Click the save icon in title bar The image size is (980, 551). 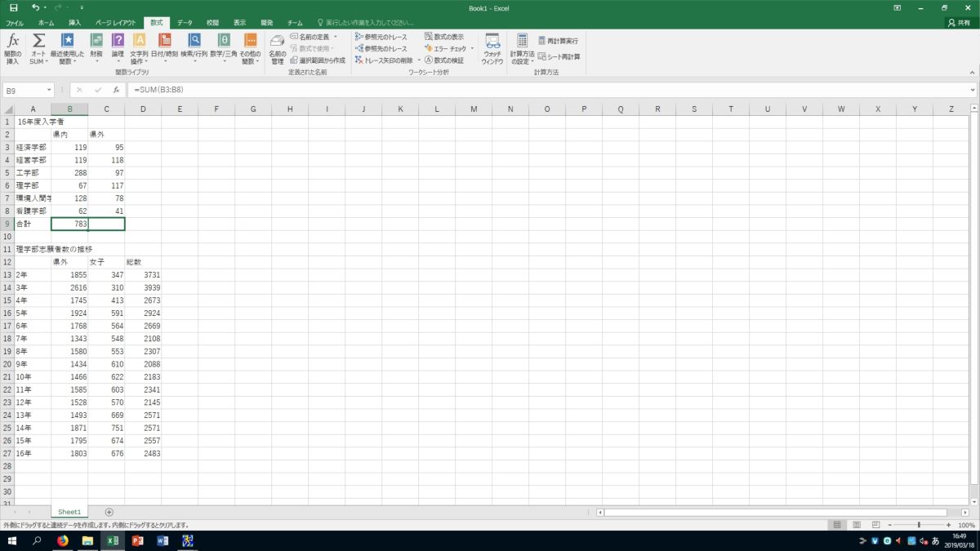tap(13, 7)
